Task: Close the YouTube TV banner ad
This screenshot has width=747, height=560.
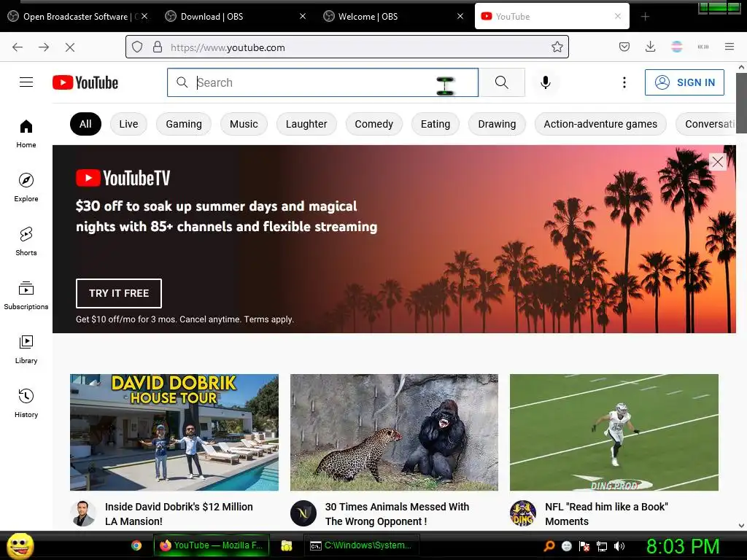Action: click(x=718, y=162)
